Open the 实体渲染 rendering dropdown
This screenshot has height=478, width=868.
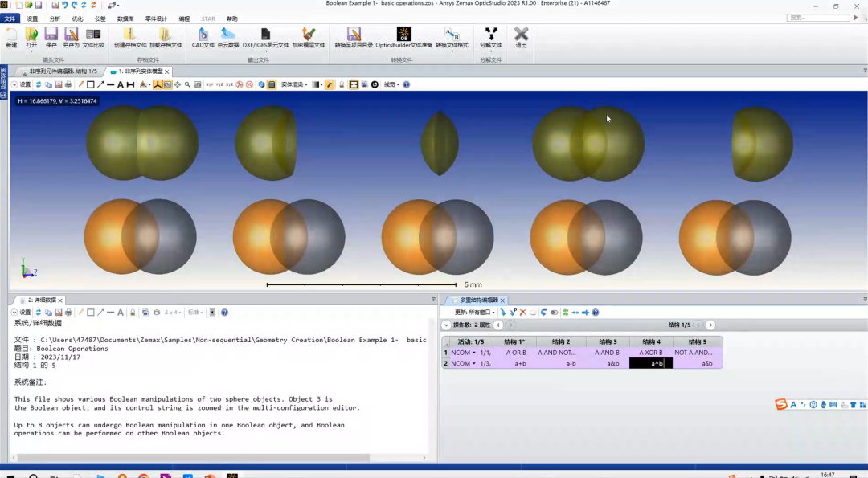294,84
